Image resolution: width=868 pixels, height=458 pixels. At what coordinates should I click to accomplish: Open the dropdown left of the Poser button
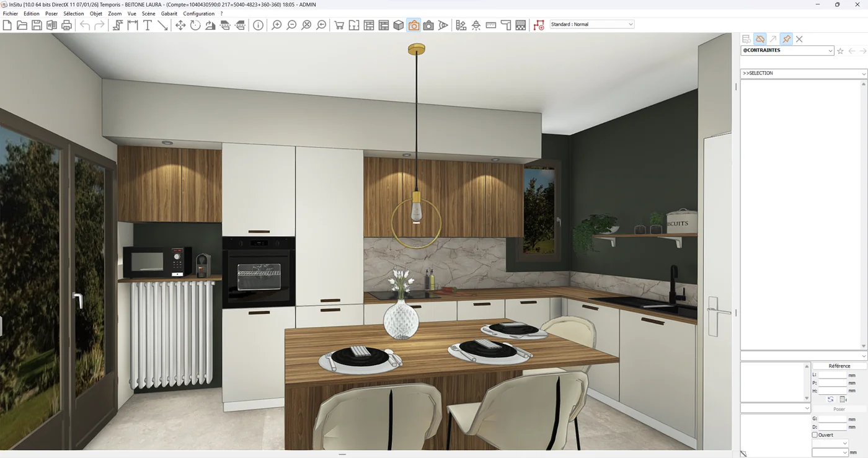coord(776,408)
